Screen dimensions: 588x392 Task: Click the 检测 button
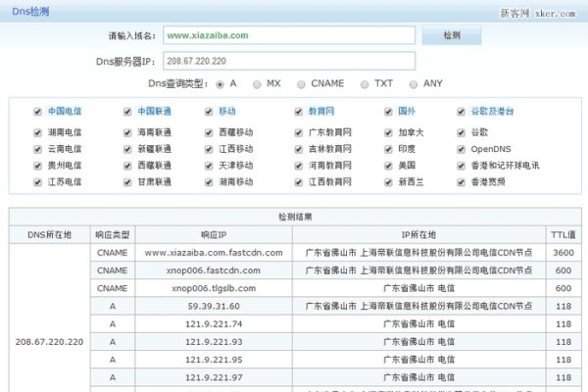tap(451, 35)
